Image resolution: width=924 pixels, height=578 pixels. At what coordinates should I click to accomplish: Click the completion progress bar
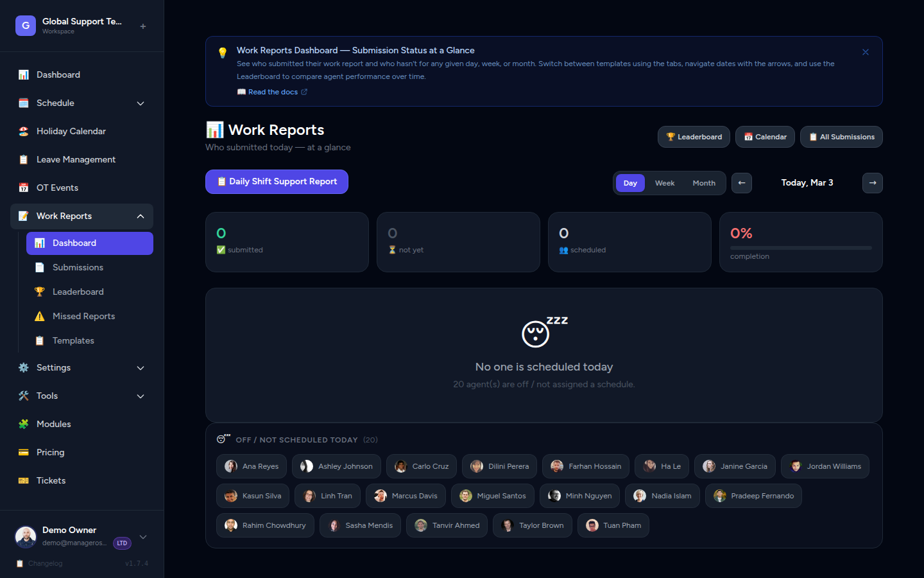click(x=800, y=247)
